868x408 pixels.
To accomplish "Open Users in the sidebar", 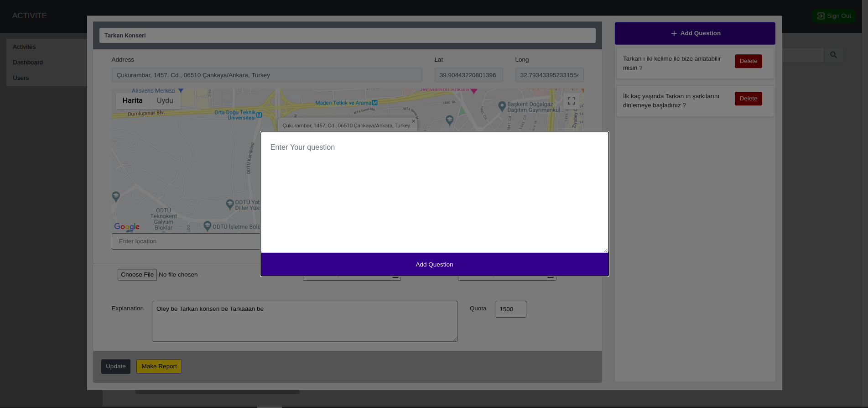I will (x=21, y=78).
